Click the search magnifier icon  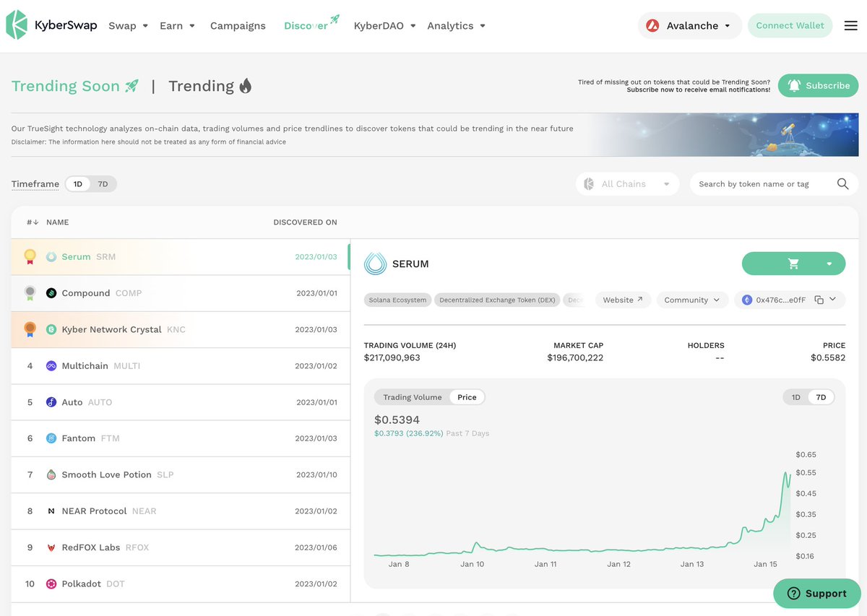tap(842, 183)
